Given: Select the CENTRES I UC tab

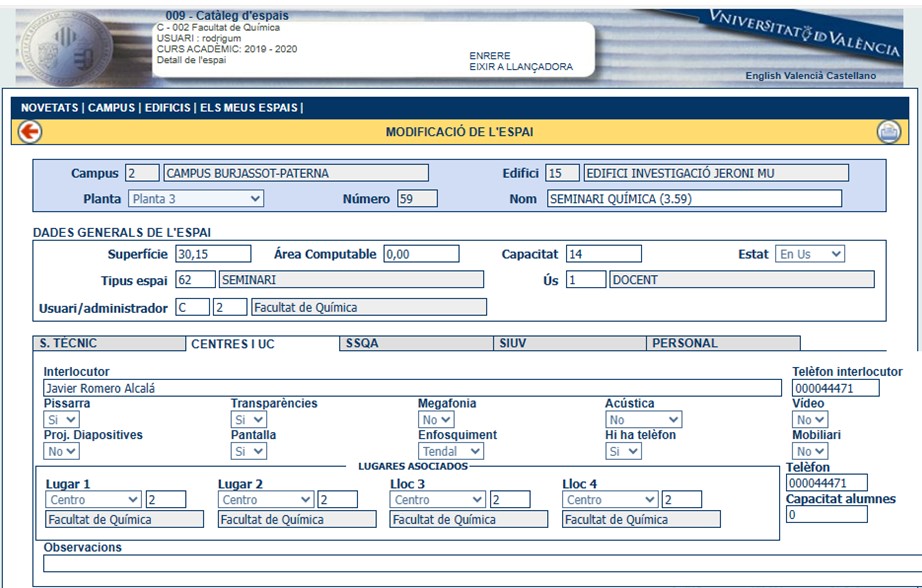Looking at the screenshot, I should point(262,344).
